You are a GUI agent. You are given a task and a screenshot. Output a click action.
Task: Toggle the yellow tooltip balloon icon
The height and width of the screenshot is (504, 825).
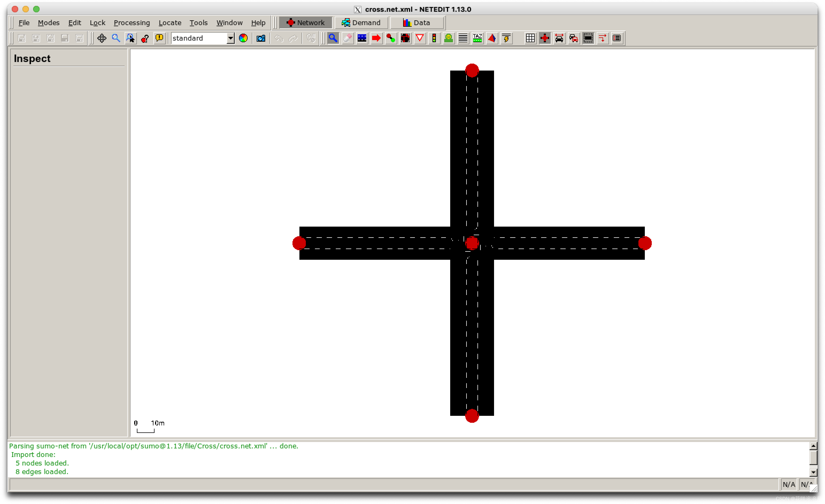[x=159, y=38]
